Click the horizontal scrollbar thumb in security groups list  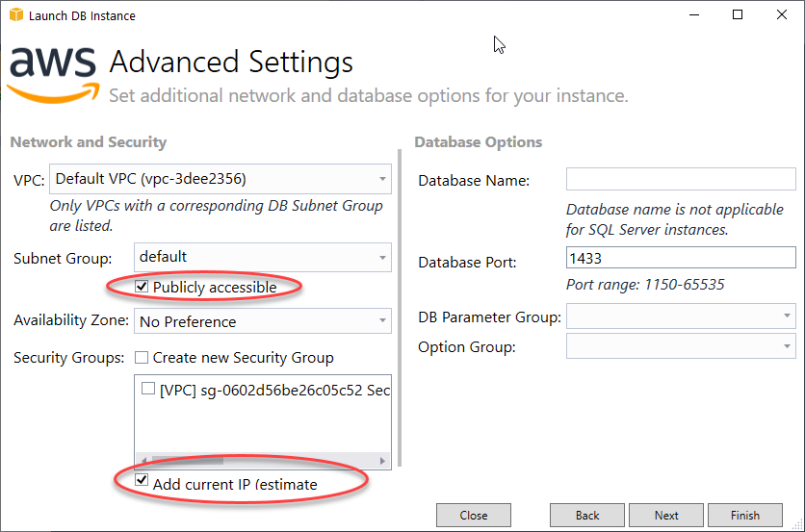188,460
